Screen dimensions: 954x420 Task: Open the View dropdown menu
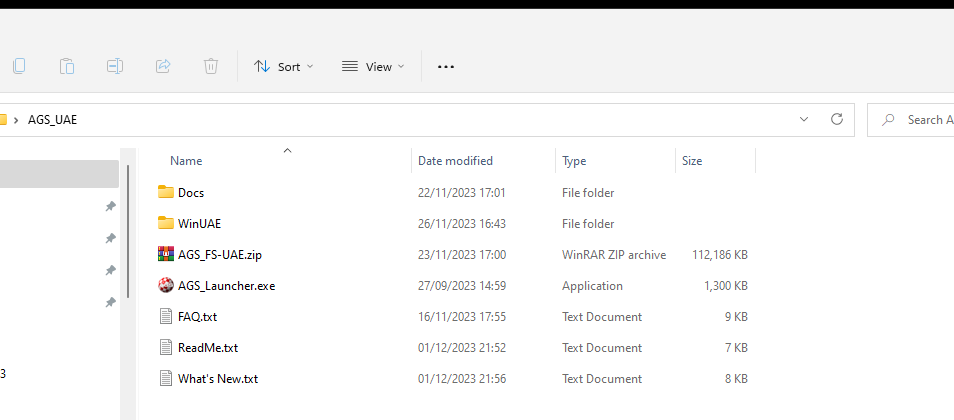[x=372, y=66]
